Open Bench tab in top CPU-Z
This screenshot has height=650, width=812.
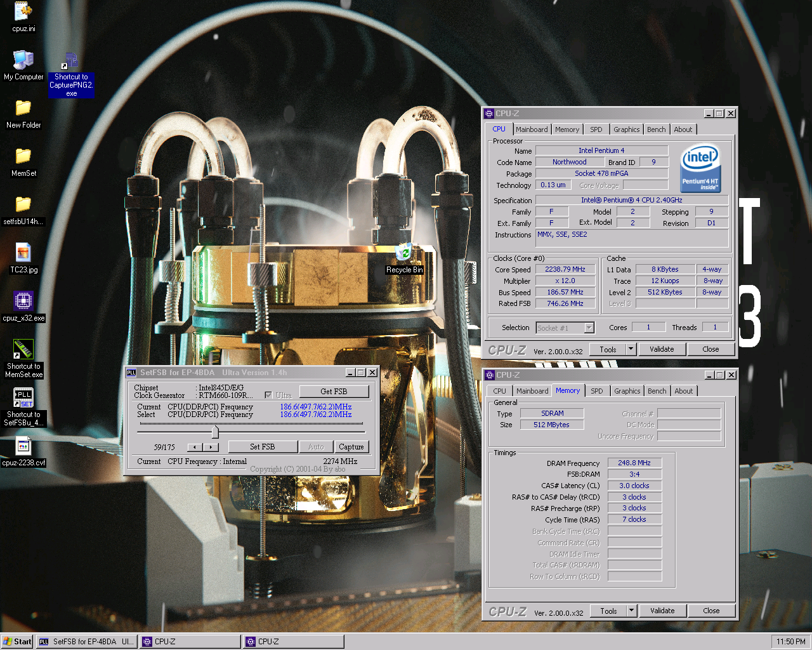(x=657, y=129)
